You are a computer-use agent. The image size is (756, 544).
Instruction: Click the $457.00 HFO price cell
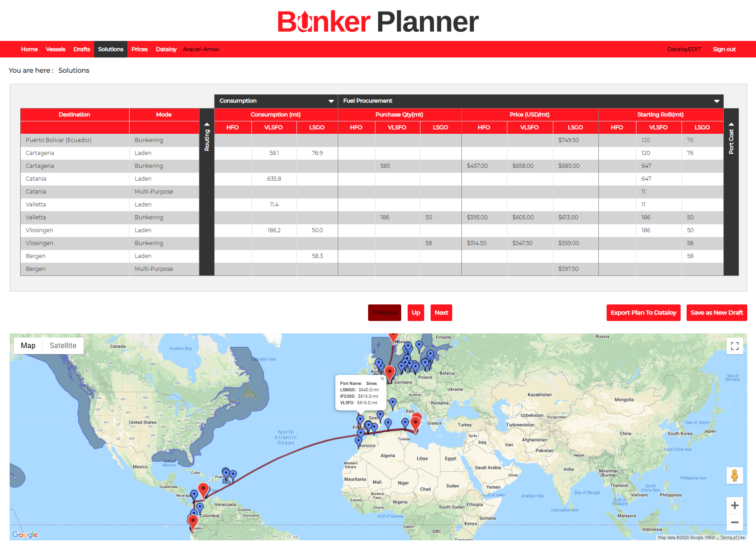point(484,166)
